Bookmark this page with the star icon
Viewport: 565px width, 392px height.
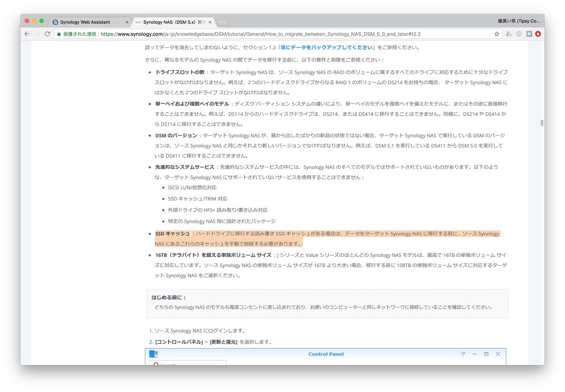497,34
